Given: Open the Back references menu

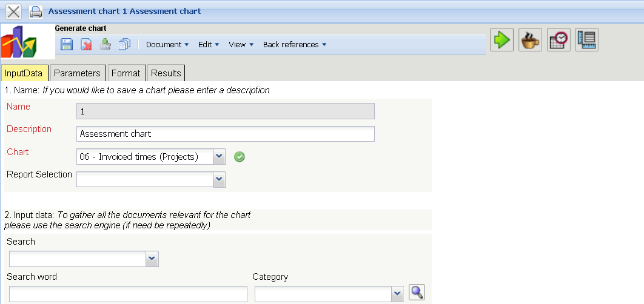Looking at the screenshot, I should click(x=294, y=44).
